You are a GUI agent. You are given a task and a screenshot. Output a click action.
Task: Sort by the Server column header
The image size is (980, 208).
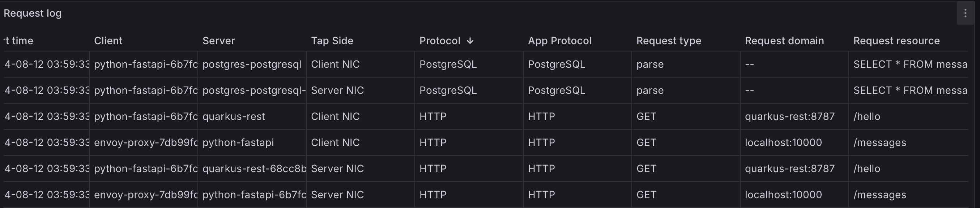218,41
